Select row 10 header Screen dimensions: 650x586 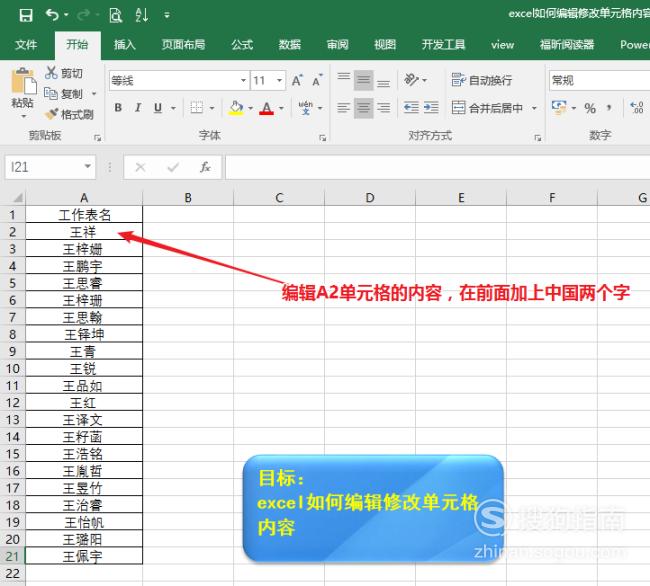coord(12,368)
